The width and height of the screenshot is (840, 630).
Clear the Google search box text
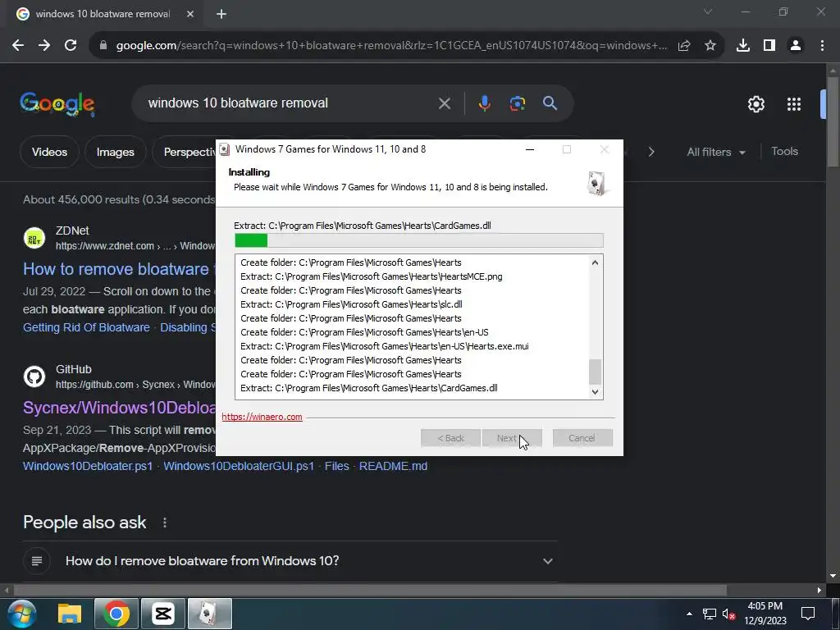pyautogui.click(x=445, y=103)
